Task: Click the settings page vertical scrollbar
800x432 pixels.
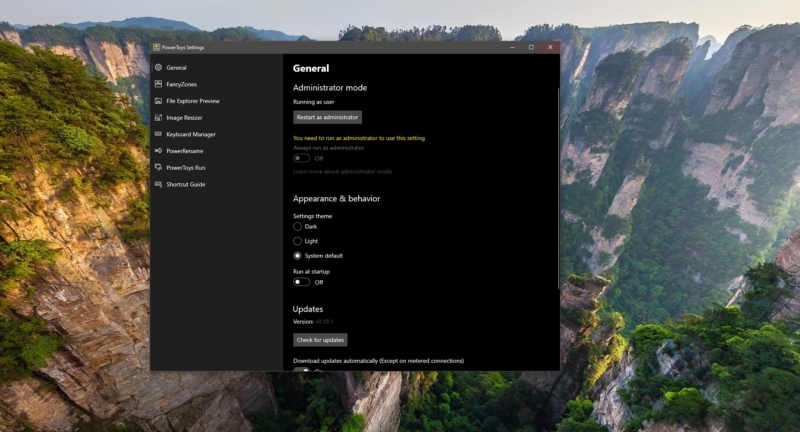Action: (x=558, y=190)
